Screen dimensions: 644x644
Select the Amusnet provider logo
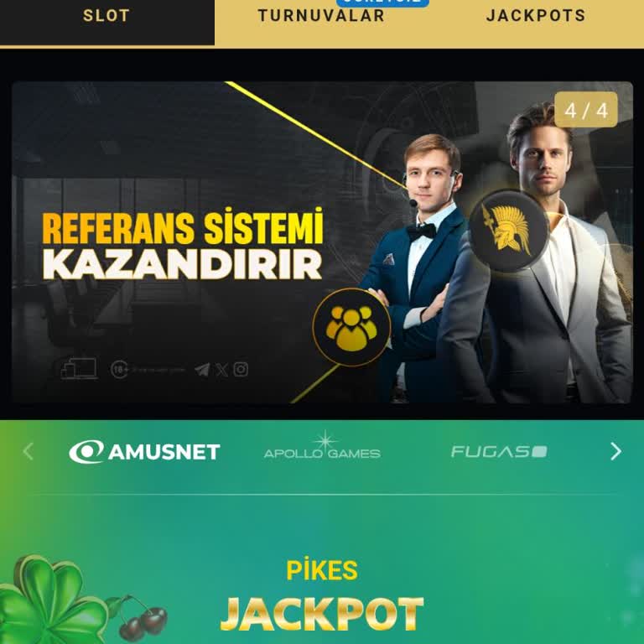coord(144,452)
